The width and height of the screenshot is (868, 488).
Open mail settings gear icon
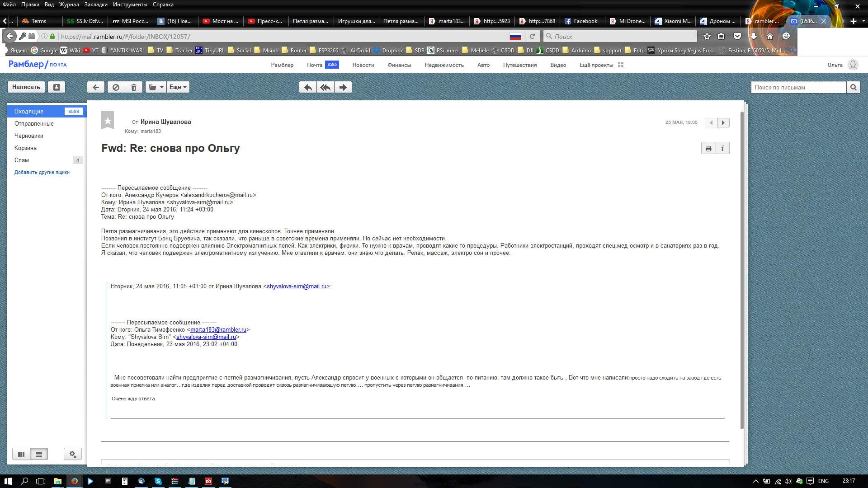click(x=73, y=454)
